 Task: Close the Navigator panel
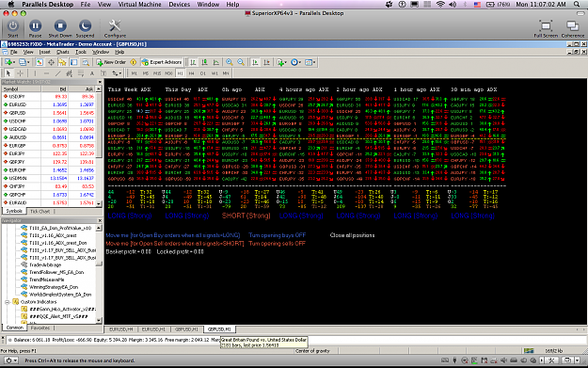[100, 220]
